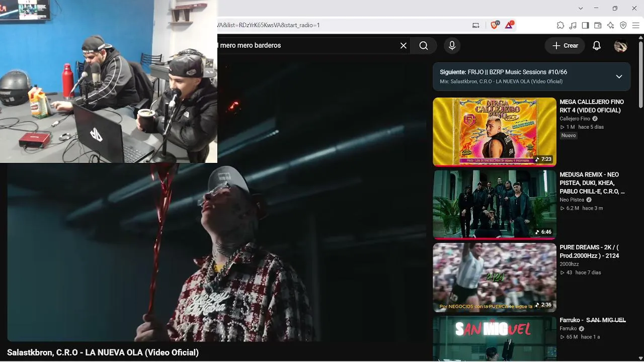Click the YouTube search field text
The height and width of the screenshot is (362, 644).
pyautogui.click(x=251, y=45)
